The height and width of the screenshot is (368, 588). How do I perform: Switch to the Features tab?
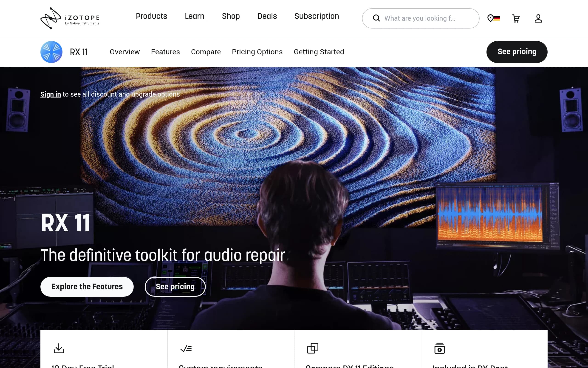tap(165, 52)
